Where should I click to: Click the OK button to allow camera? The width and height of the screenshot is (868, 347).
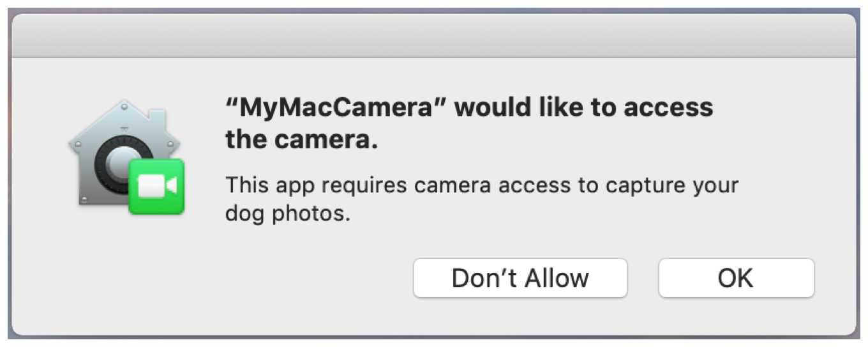(x=736, y=278)
